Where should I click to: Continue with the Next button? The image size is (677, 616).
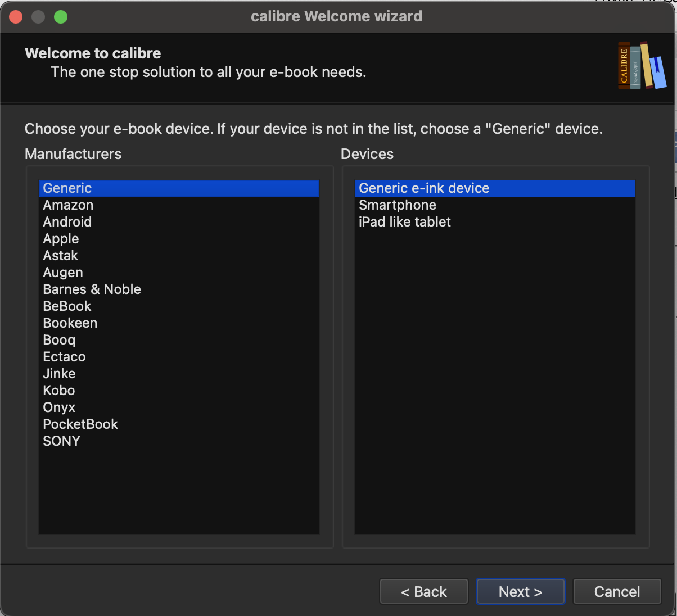coord(521,591)
